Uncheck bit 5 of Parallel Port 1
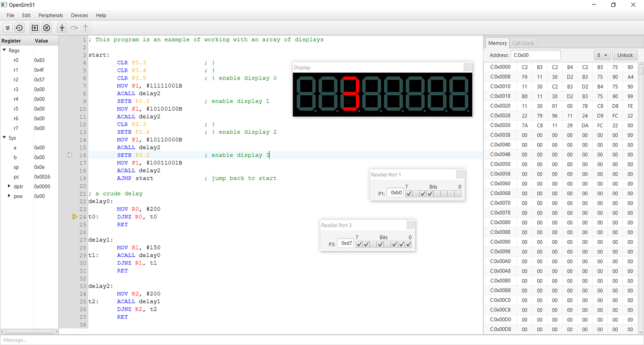The image size is (644, 345). click(423, 193)
